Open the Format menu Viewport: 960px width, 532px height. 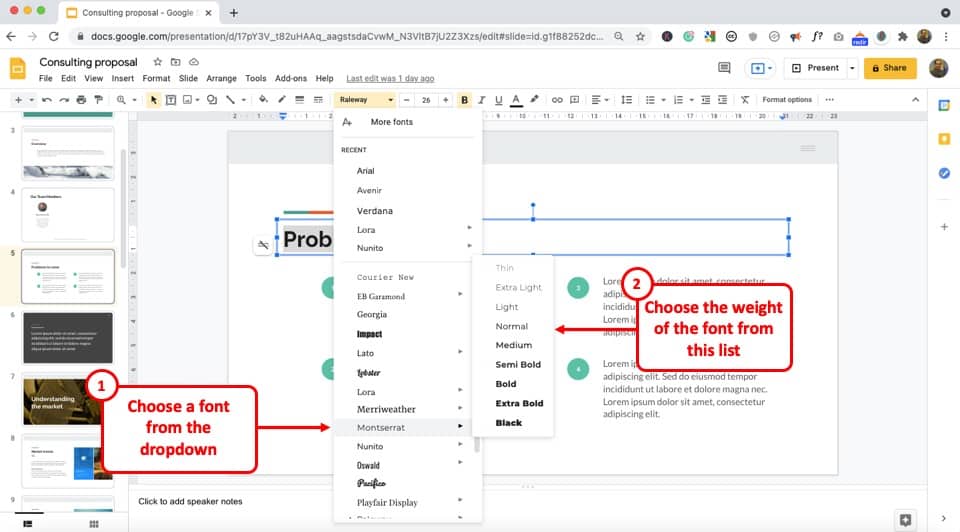point(156,78)
